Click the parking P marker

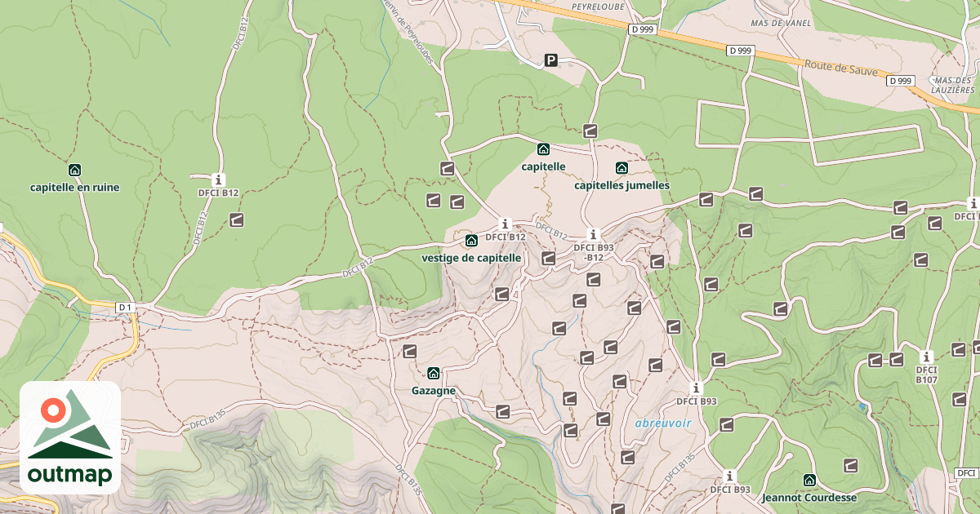click(551, 60)
